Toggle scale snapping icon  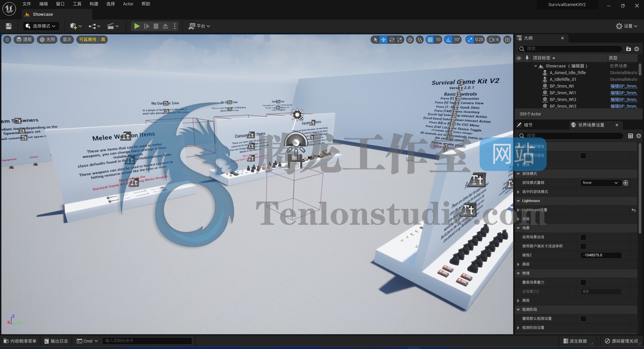pos(470,40)
